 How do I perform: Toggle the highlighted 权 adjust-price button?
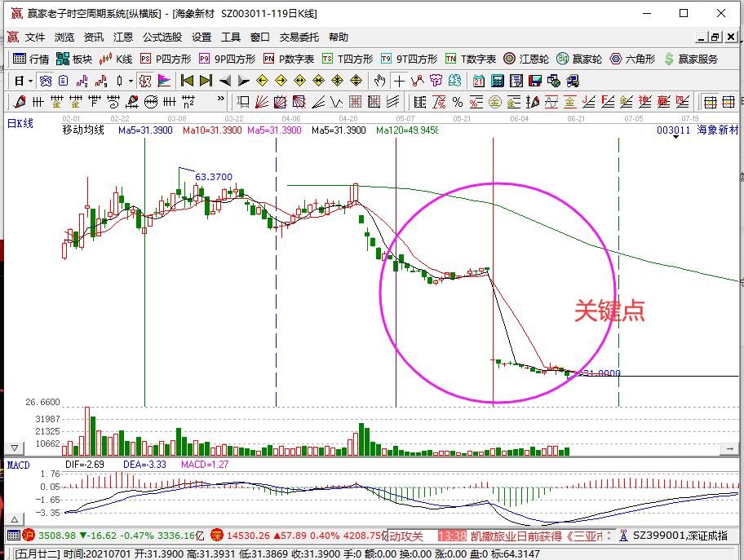coord(145,81)
